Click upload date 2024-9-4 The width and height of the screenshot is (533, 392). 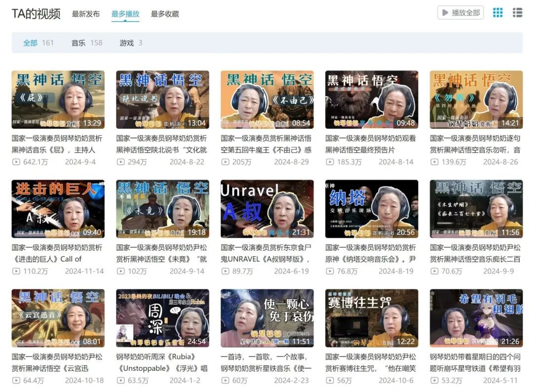tap(80, 162)
